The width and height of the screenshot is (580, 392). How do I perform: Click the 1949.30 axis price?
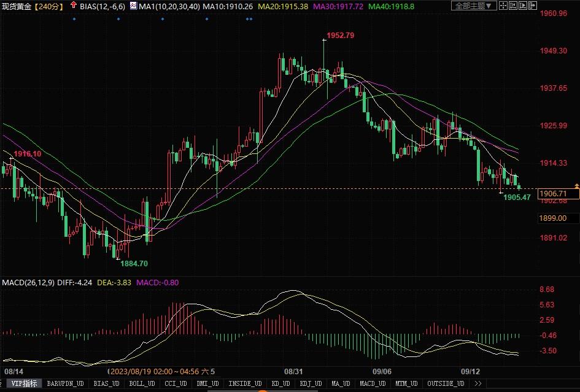554,51
